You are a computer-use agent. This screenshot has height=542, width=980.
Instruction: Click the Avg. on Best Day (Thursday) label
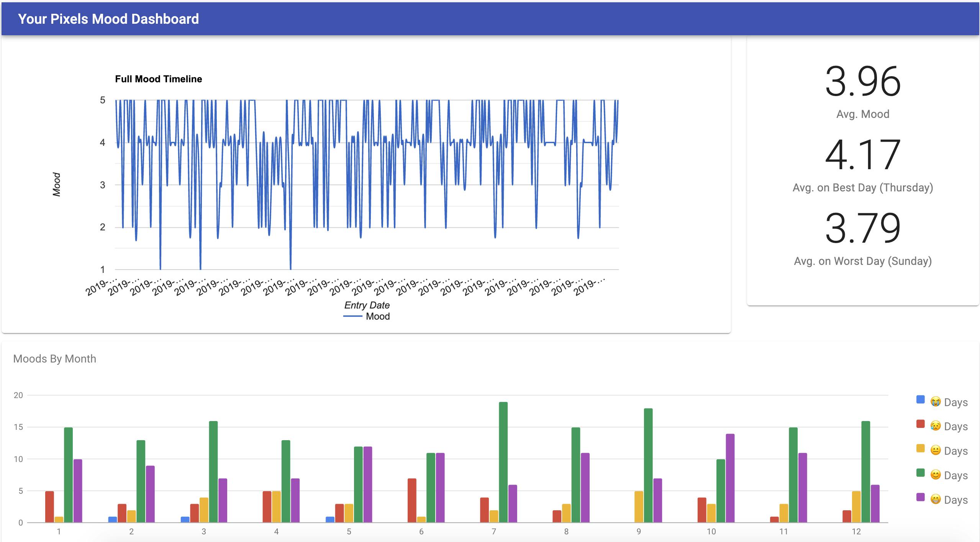[x=863, y=188]
